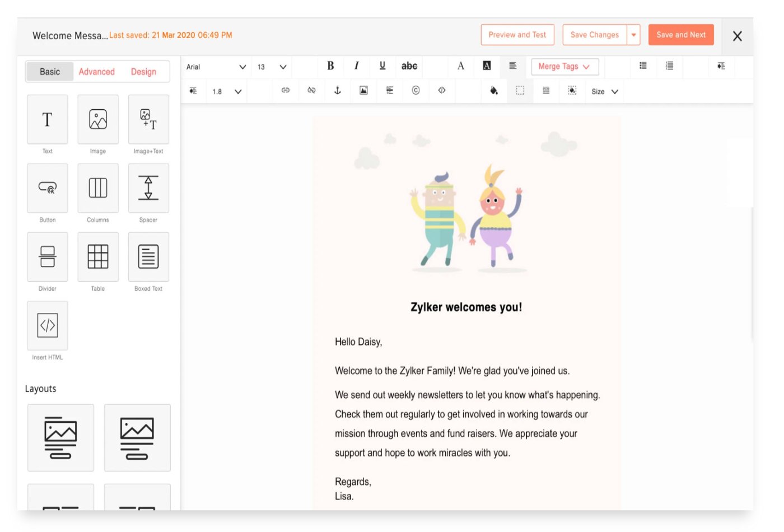Open the line height 1.8 dropdown
The image size is (784, 532).
[x=227, y=91]
